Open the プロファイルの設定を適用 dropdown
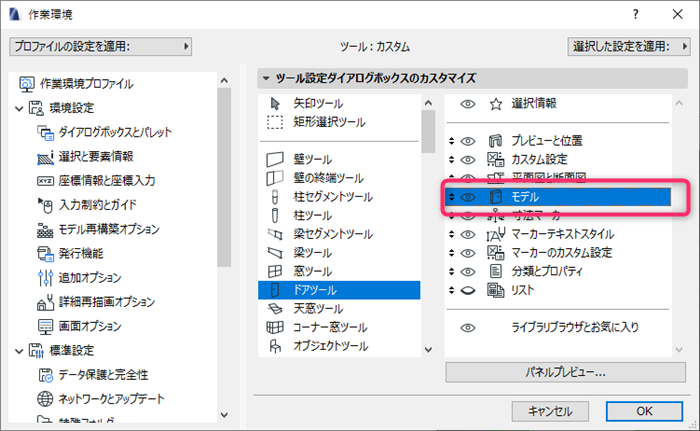 100,46
